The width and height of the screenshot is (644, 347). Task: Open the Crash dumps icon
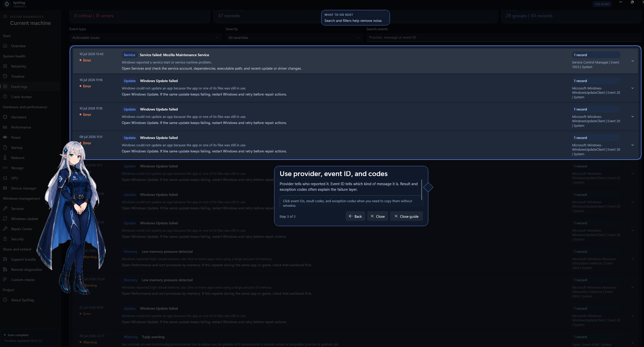pos(5,97)
